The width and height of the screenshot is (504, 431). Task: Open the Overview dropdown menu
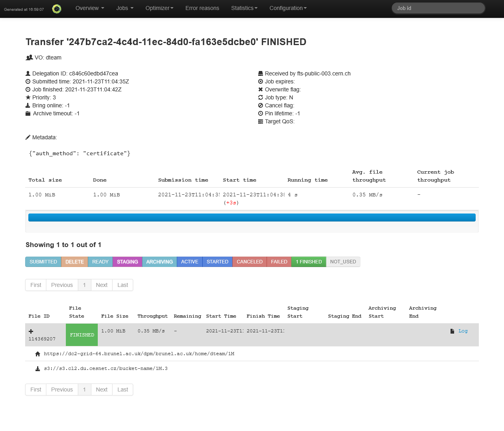[x=89, y=8]
